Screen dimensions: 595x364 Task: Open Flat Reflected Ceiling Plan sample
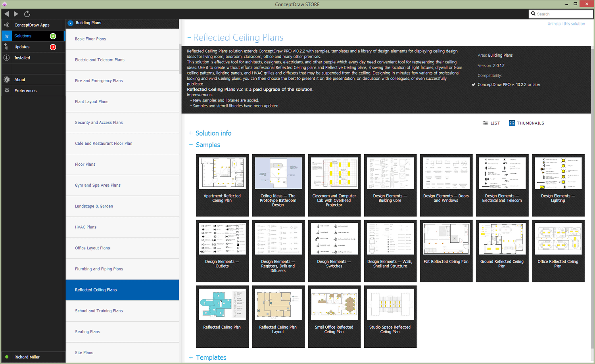point(446,251)
